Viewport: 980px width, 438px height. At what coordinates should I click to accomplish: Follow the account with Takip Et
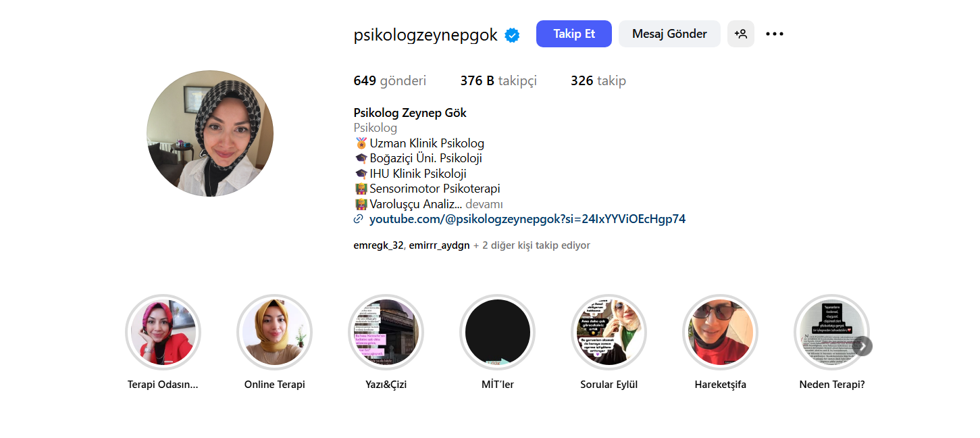[x=574, y=34]
